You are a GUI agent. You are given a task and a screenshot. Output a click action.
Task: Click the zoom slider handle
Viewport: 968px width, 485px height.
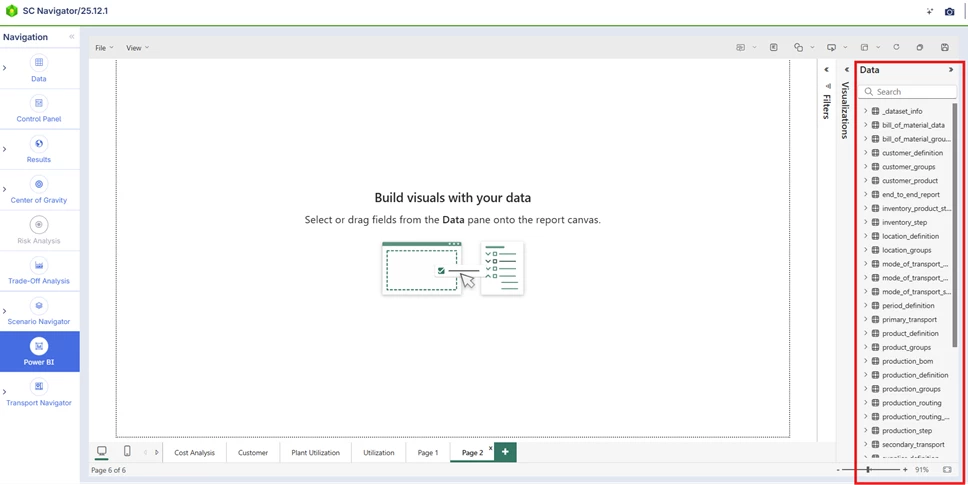(868, 470)
